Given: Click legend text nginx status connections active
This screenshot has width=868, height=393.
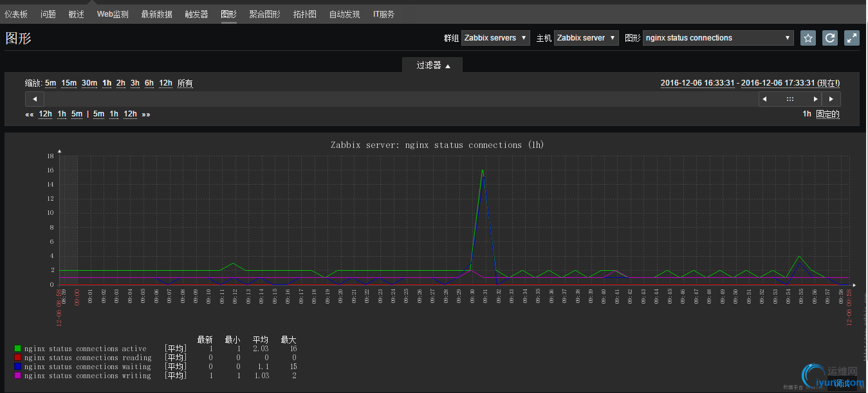Looking at the screenshot, I should [x=86, y=349].
